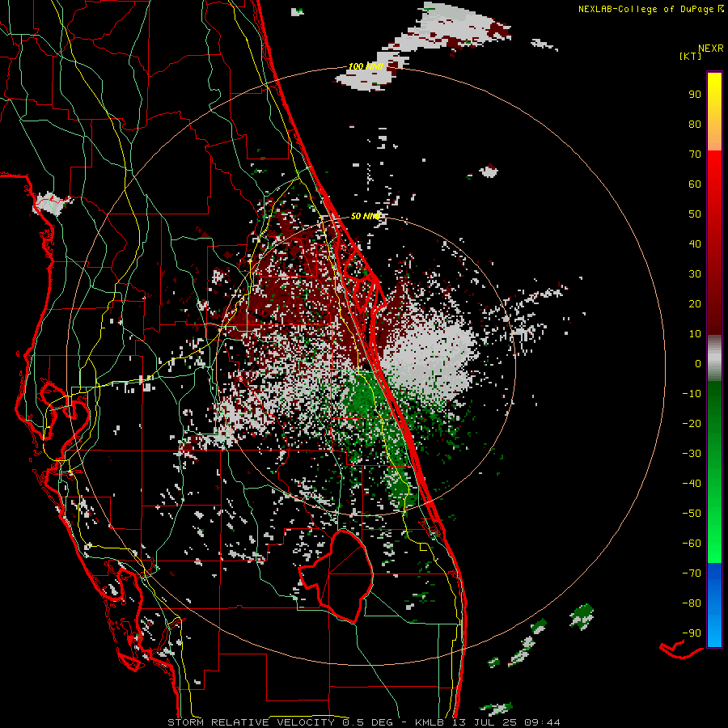The width and height of the screenshot is (728, 728).
Task: Click the positive 50 knot scale label
Action: (x=695, y=214)
